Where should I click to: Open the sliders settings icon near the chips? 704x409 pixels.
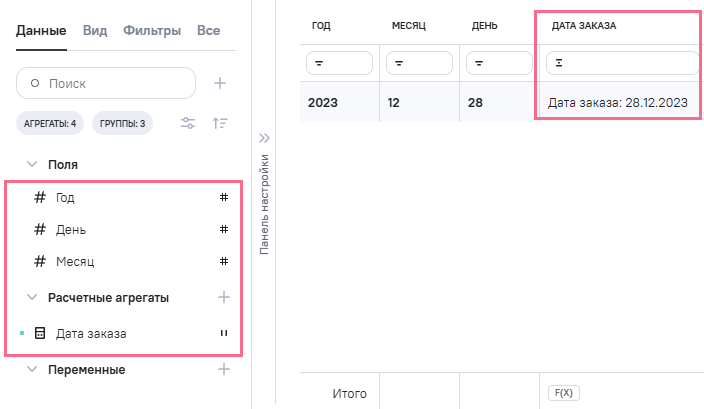[x=188, y=124]
